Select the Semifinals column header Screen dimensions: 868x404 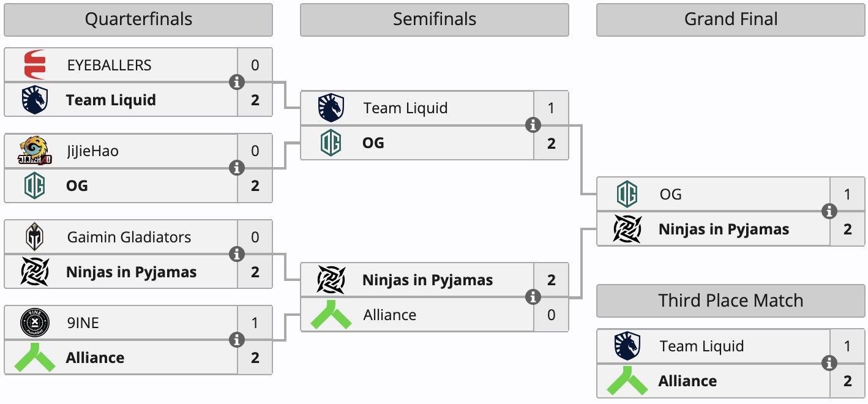tap(435, 20)
